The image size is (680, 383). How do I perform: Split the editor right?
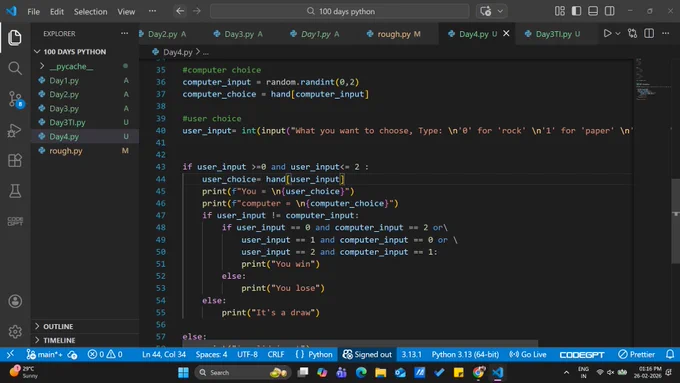[649, 33]
